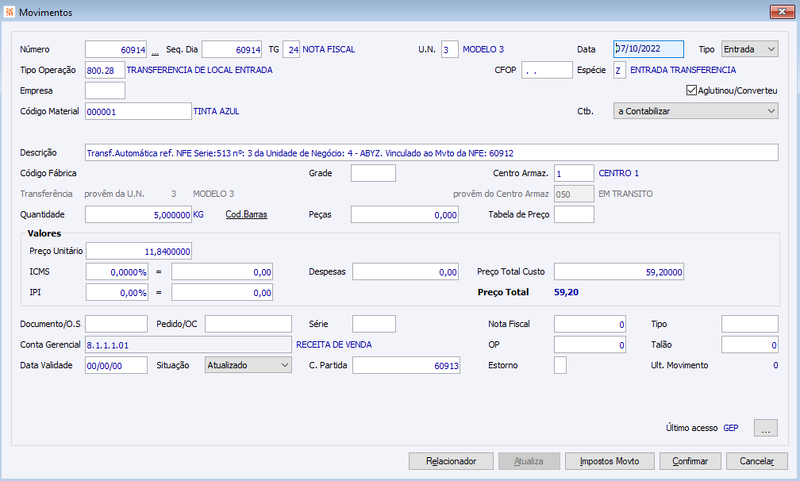Click the OP field
This screenshot has height=481, width=800.
590,345
